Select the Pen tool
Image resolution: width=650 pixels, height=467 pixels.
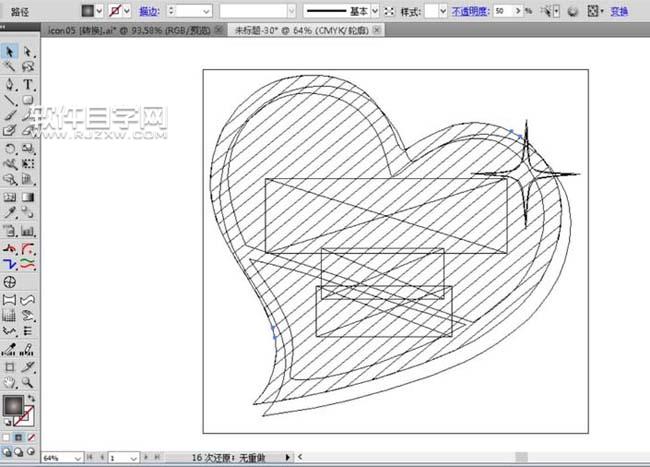pyautogui.click(x=9, y=84)
